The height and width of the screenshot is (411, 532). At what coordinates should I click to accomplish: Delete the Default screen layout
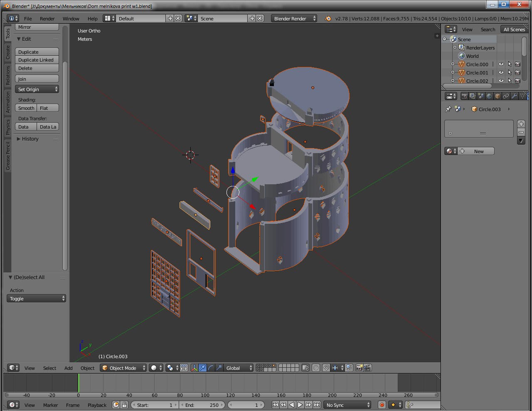(x=178, y=18)
